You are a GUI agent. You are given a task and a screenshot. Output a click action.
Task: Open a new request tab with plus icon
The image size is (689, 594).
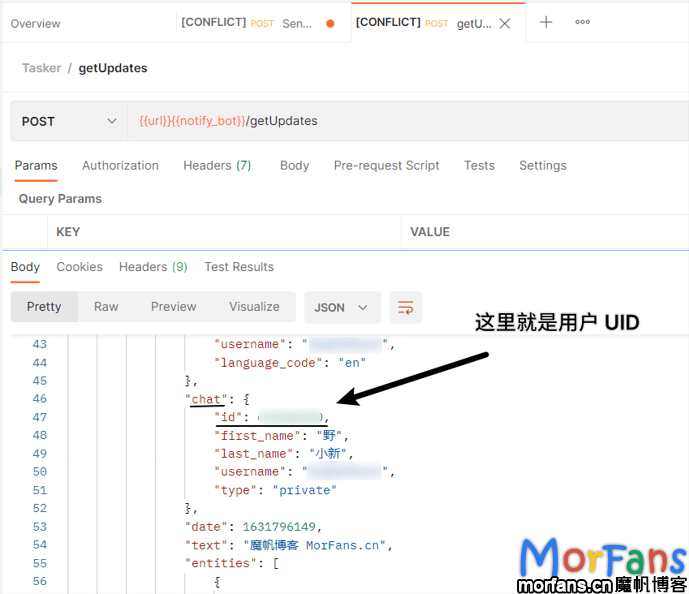(x=546, y=22)
